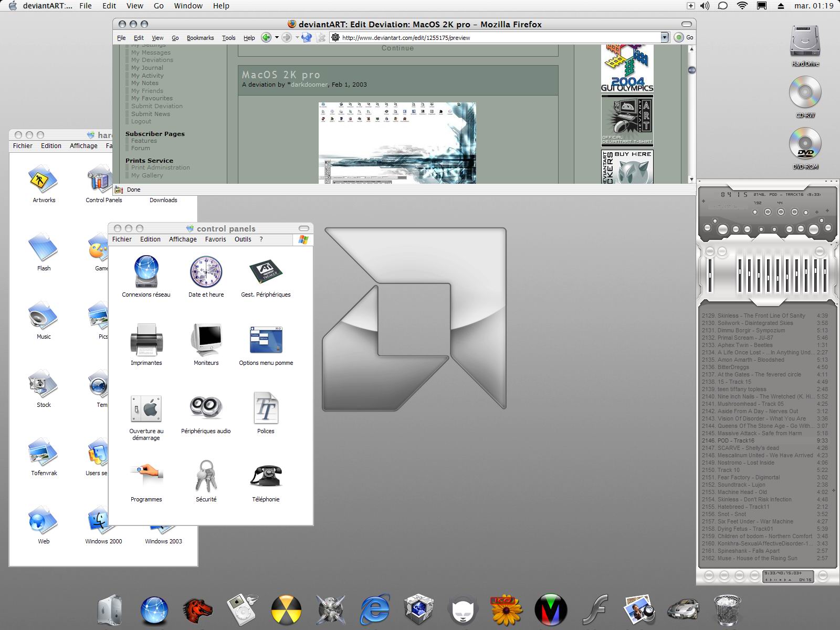
Task: Click the Print Administration link
Action: click(x=161, y=167)
